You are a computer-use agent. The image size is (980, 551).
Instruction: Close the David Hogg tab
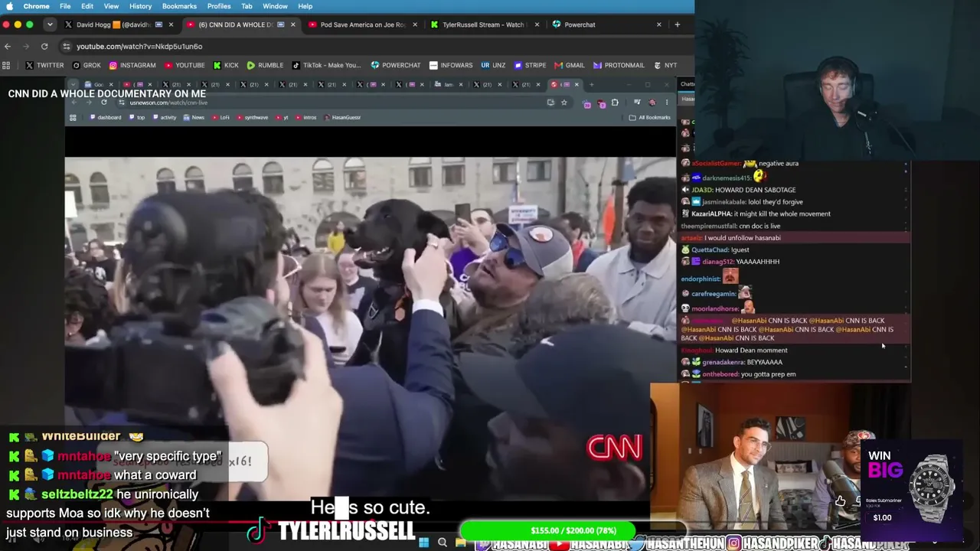(171, 24)
